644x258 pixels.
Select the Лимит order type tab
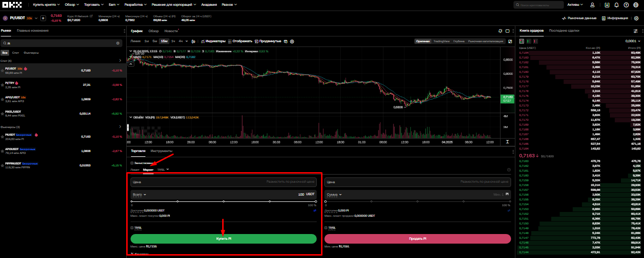135,170
